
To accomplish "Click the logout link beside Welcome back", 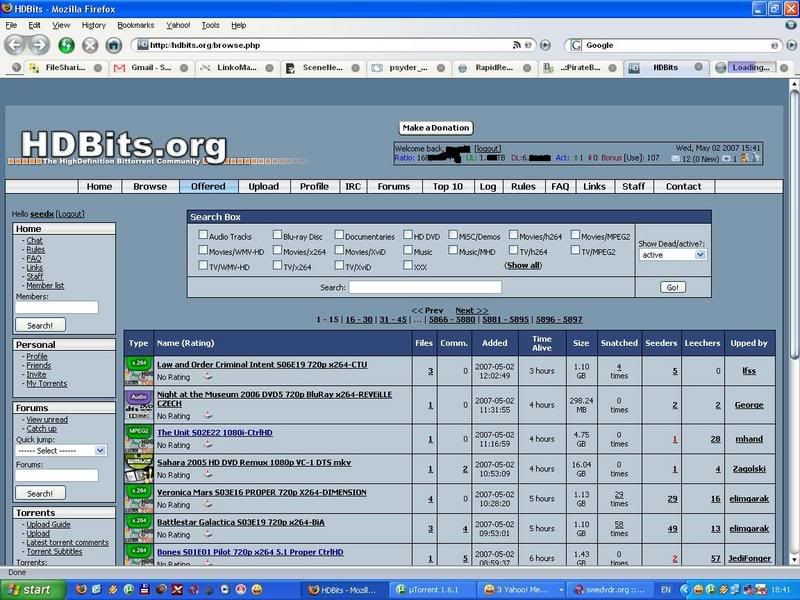I will [x=487, y=148].
